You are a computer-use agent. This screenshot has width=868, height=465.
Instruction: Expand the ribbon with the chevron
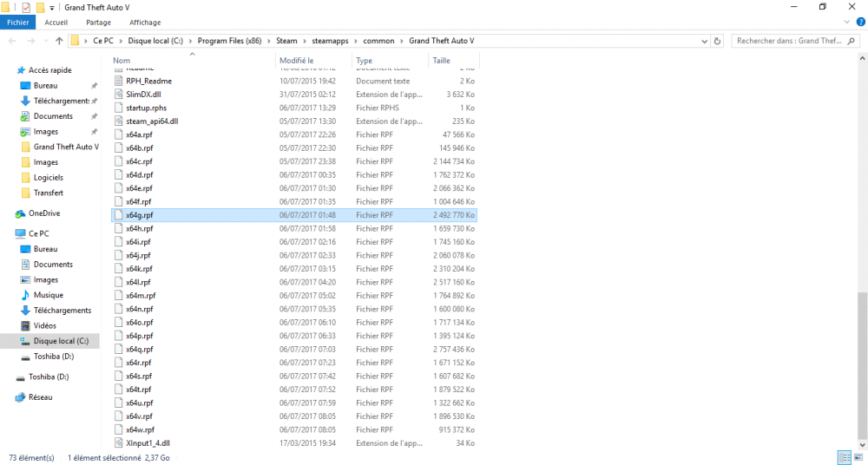click(x=846, y=23)
